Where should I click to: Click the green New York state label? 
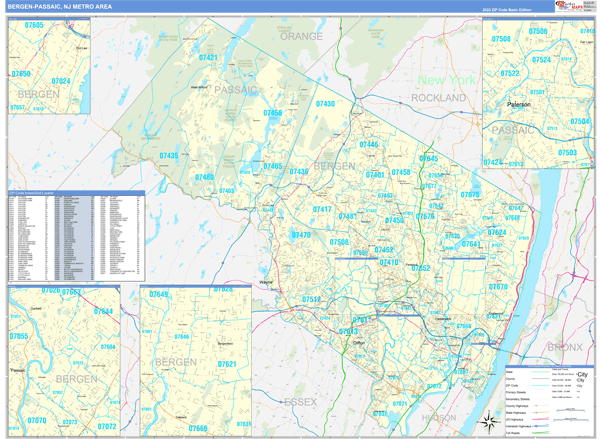447,79
